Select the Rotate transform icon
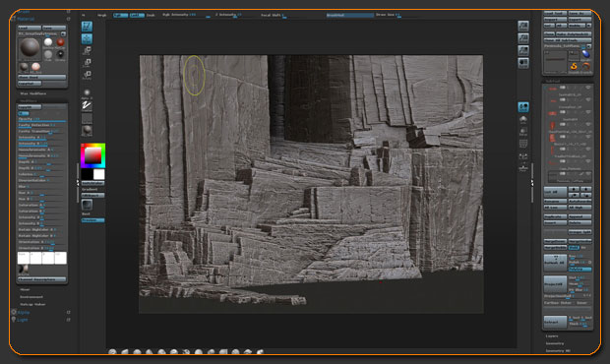The width and height of the screenshot is (610, 364). [88, 75]
